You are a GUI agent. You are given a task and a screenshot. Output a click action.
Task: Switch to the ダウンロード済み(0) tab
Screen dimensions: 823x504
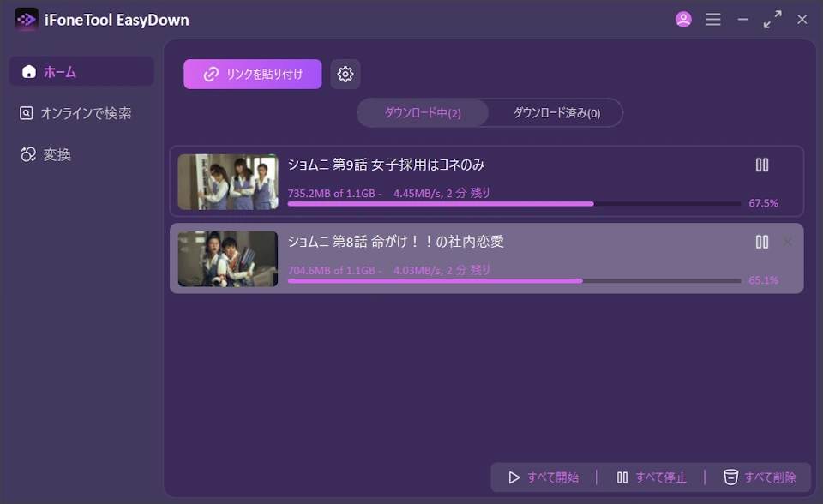[x=556, y=113]
